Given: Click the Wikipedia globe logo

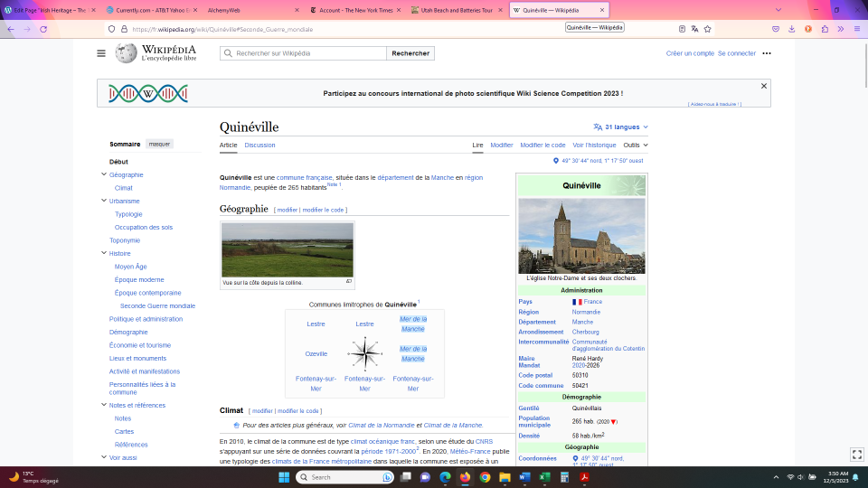Looking at the screenshot, I should [x=126, y=53].
